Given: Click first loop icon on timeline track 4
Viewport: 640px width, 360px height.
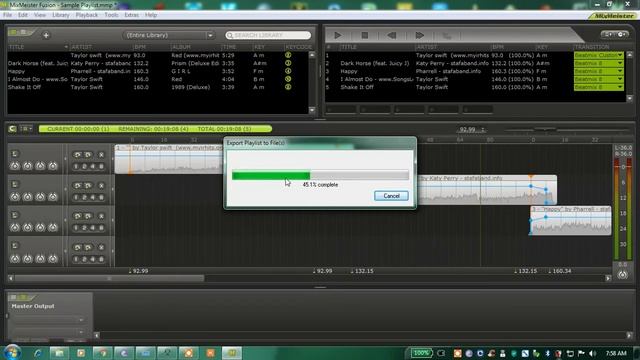Looking at the screenshot, I should pyautogui.click(x=78, y=247).
